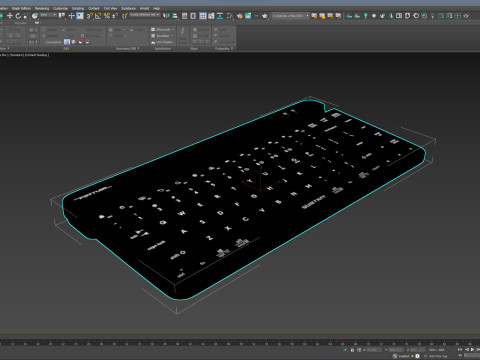The image size is (480, 360).
Task: Click the light bulb toolbar icon
Action: point(432,15)
